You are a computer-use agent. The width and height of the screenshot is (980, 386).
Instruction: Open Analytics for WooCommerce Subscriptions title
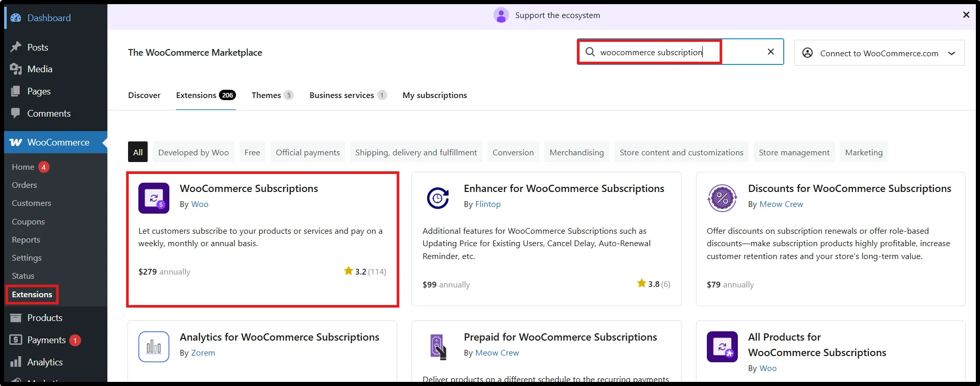coord(279,337)
